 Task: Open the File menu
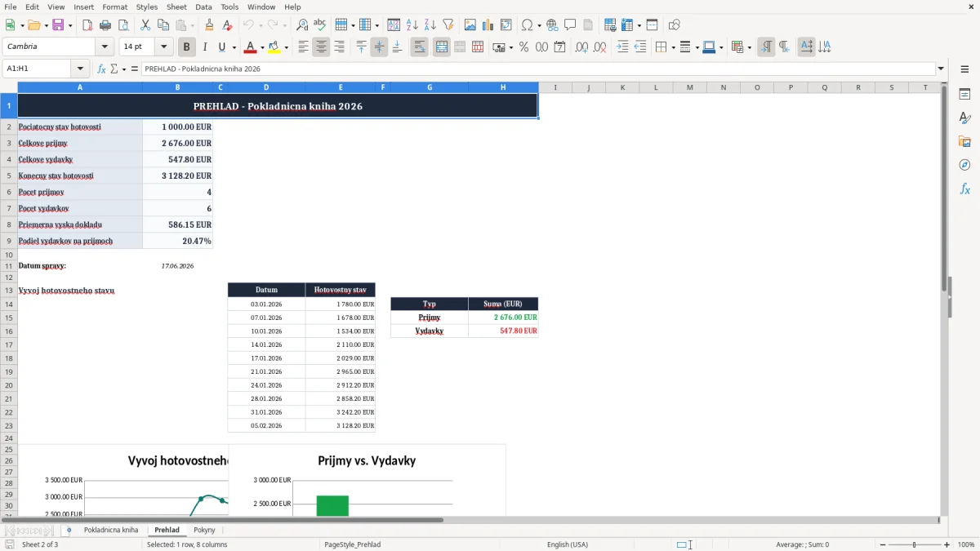click(11, 7)
